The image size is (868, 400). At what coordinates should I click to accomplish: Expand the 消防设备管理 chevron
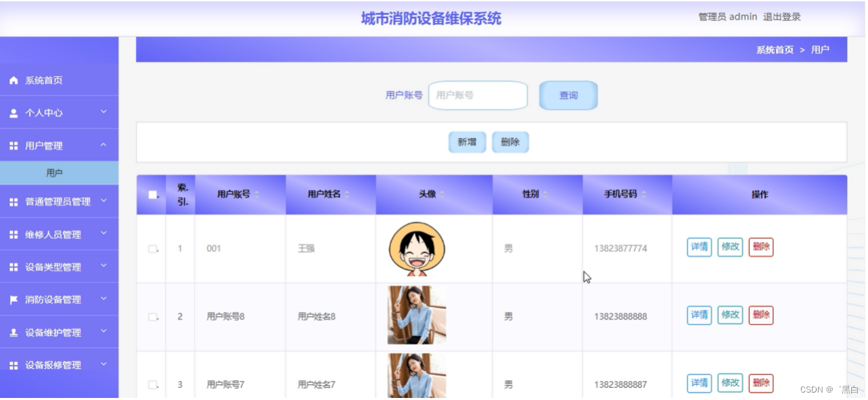[104, 298]
